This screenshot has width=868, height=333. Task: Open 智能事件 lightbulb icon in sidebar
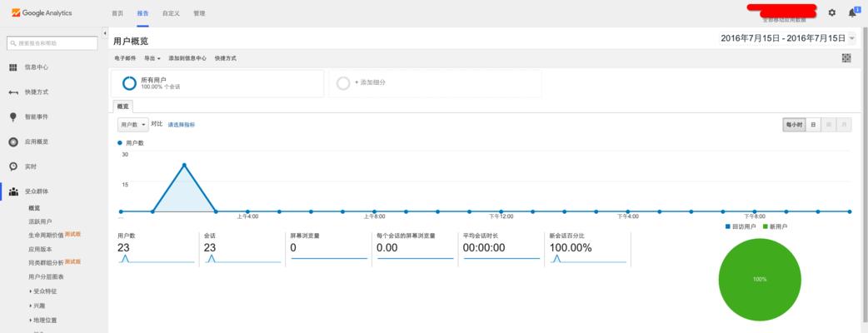[x=13, y=117]
